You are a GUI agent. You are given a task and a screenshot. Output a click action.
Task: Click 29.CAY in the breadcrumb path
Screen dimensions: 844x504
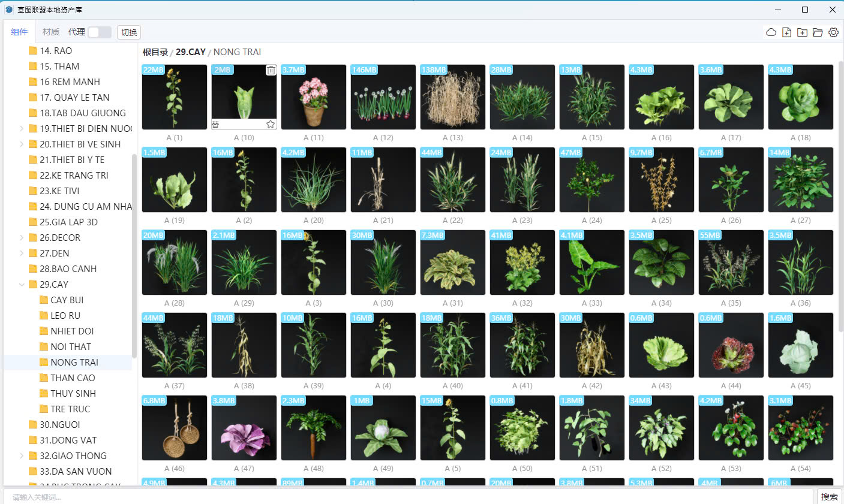[x=190, y=52]
